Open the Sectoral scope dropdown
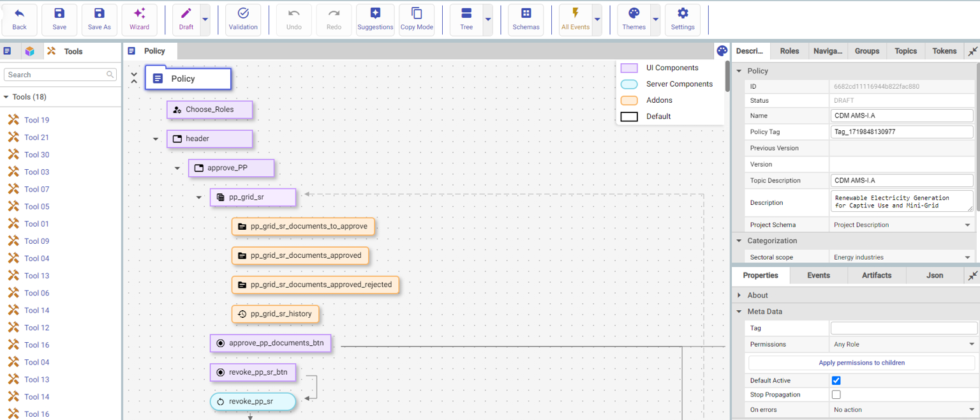This screenshot has height=420, width=980. tap(903, 257)
